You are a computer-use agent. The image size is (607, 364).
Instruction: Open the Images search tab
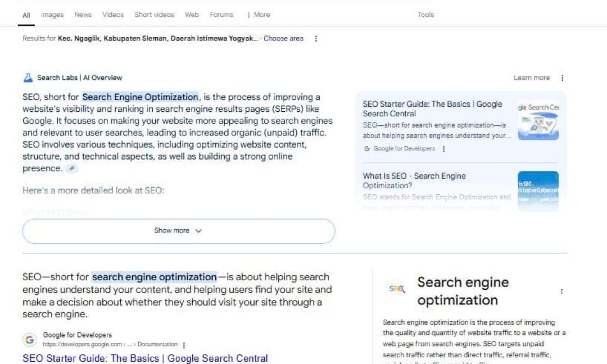[52, 15]
